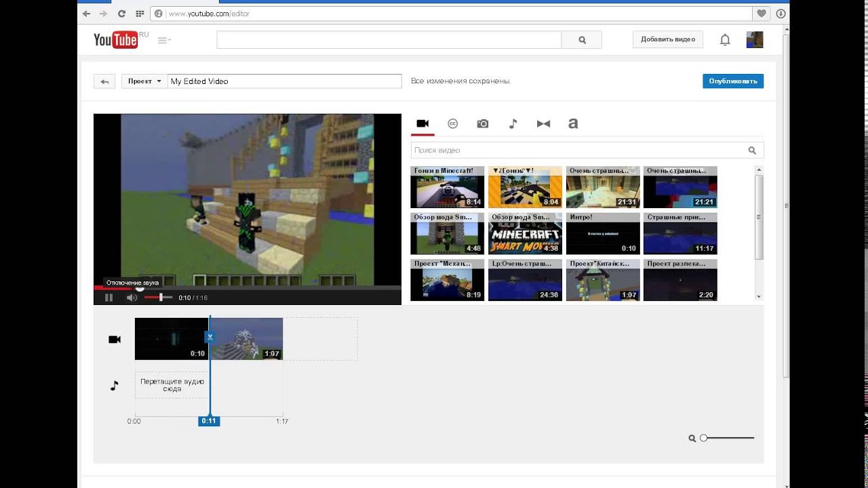Select the 'Проект Китайск' 1:07 thumbnail
This screenshot has height=488, width=868.
[603, 280]
